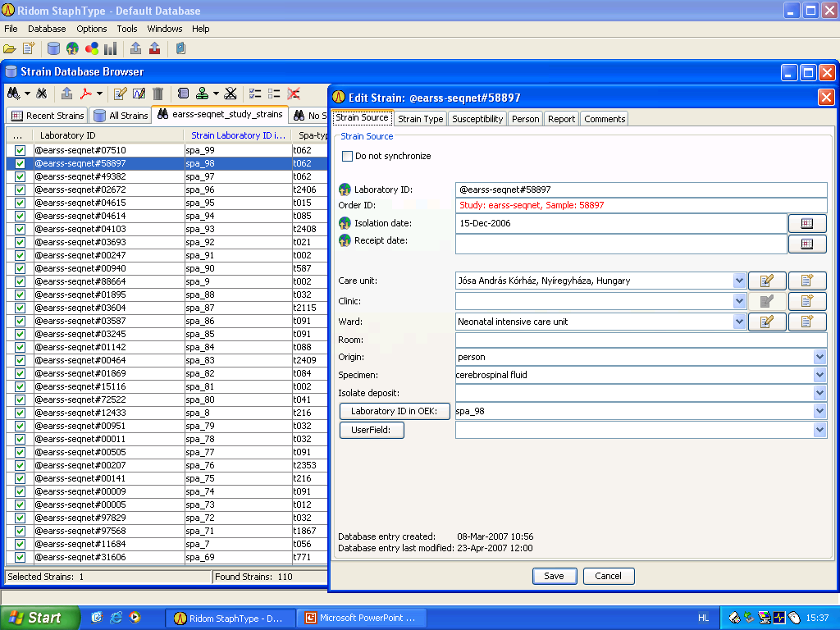Switch to the All Strains tab
The width and height of the screenshot is (840, 630).
(x=121, y=116)
